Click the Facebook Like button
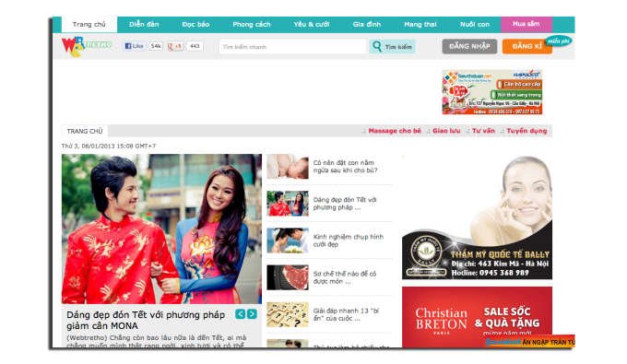The height and width of the screenshot is (364, 627). point(134,46)
